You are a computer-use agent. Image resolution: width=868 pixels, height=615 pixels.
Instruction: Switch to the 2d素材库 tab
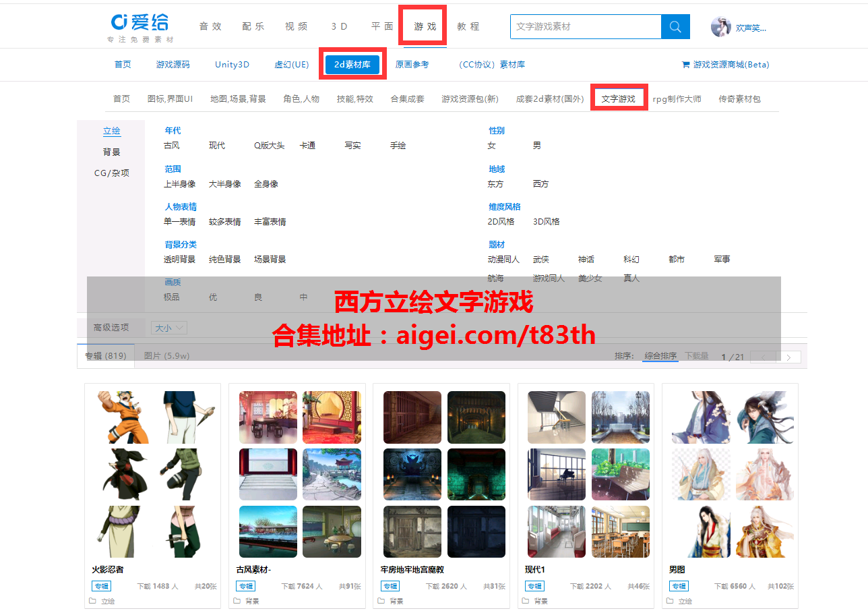click(x=352, y=65)
